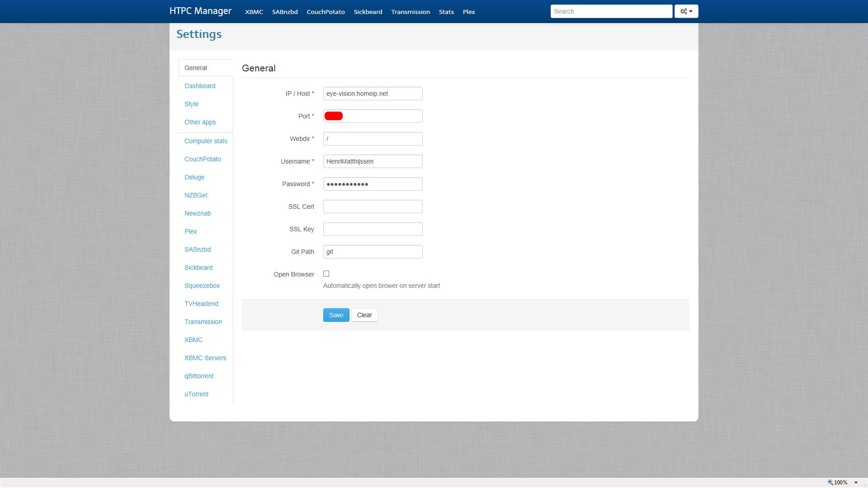
Task: Click the Webdir input field
Action: coord(373,139)
